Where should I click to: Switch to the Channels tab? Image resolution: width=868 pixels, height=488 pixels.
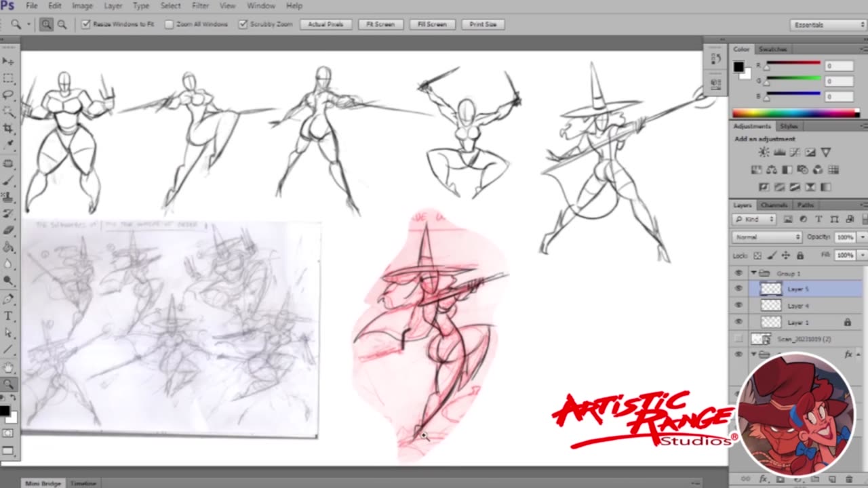(774, 205)
